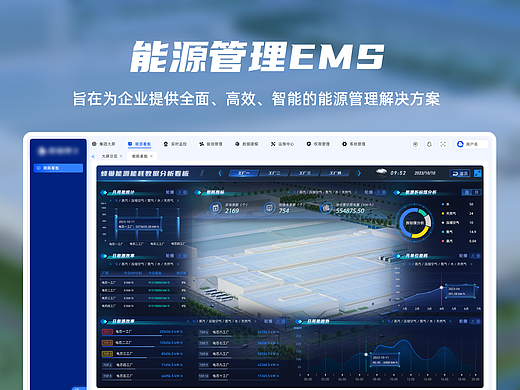
Task: Select 日 in the coal analysis day/month switch
Action: (467, 192)
